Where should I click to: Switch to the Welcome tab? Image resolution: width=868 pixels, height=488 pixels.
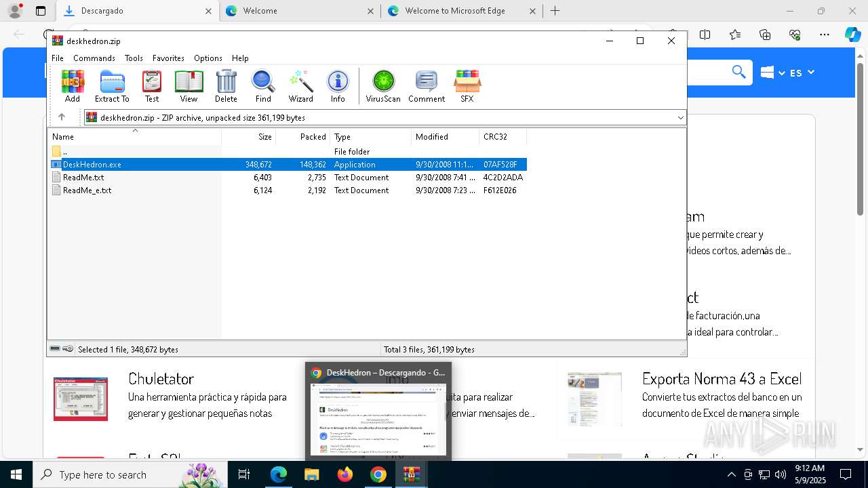pyautogui.click(x=300, y=11)
